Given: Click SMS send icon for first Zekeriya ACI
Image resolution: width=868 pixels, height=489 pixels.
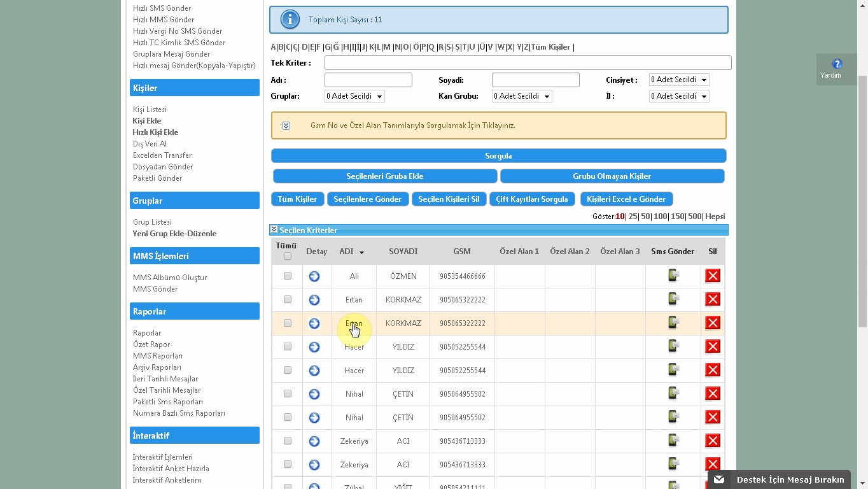Looking at the screenshot, I should tap(673, 441).
